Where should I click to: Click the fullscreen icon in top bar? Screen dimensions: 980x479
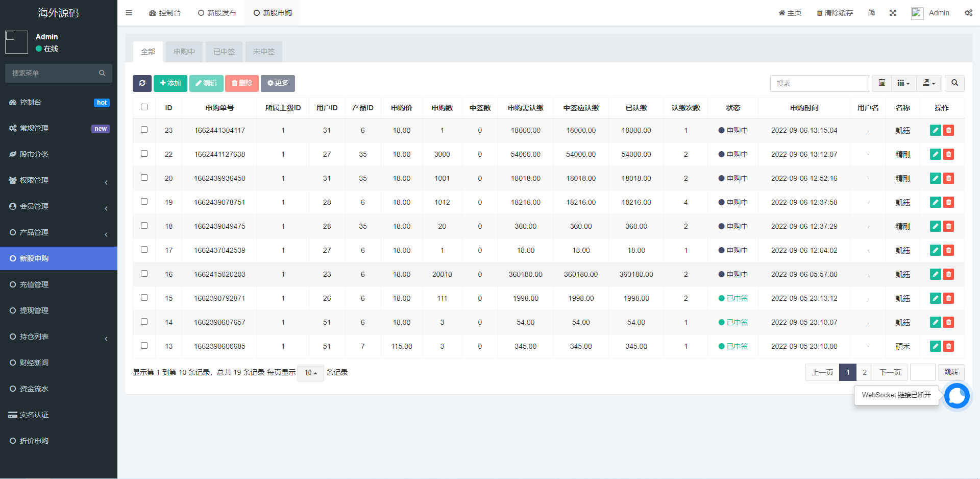[x=893, y=13]
